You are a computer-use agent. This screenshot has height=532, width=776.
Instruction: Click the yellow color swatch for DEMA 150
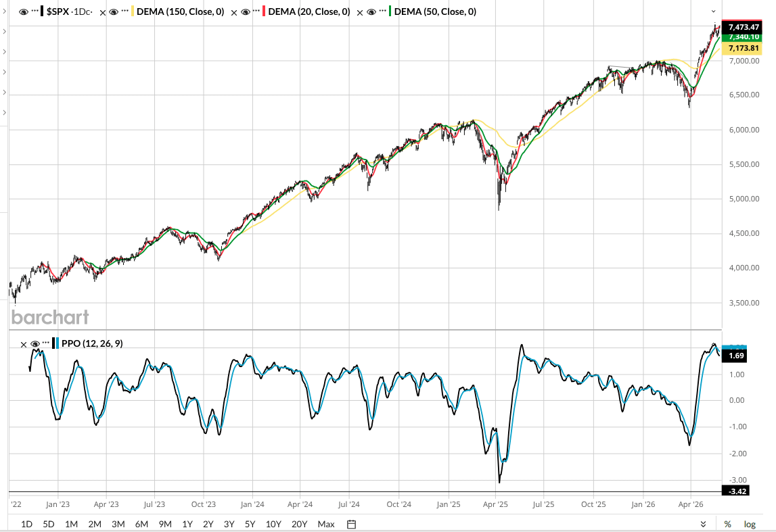[x=132, y=11]
